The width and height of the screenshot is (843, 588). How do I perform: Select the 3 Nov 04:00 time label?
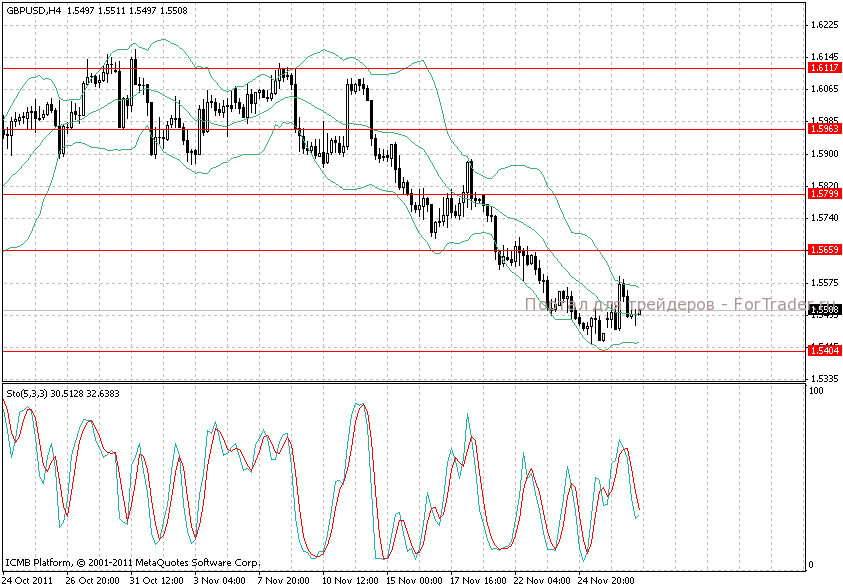coord(217,579)
